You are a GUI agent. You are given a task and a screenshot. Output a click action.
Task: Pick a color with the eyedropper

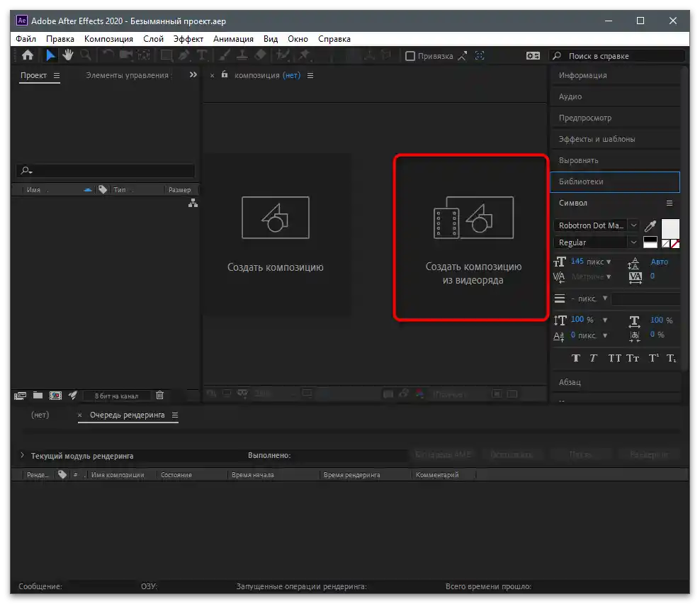click(650, 225)
